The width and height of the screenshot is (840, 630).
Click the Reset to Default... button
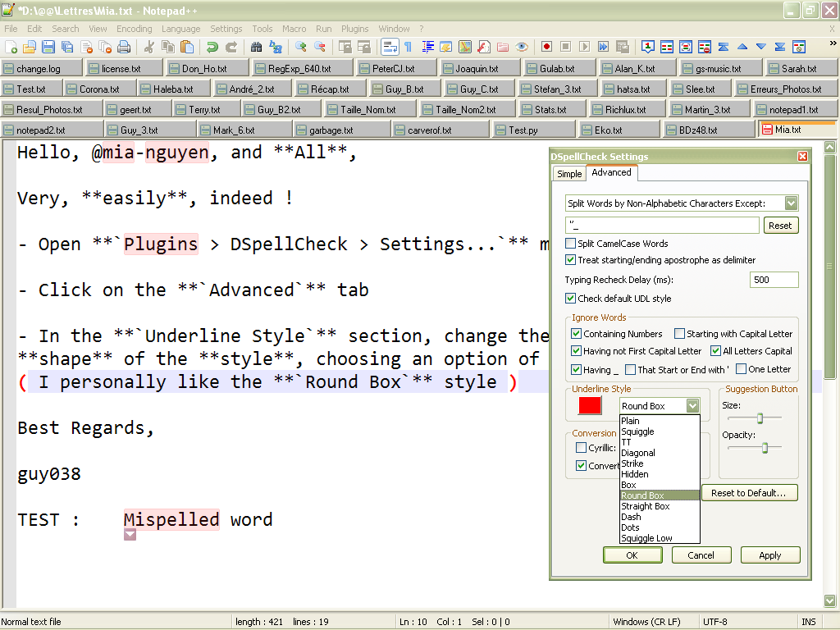(x=748, y=493)
